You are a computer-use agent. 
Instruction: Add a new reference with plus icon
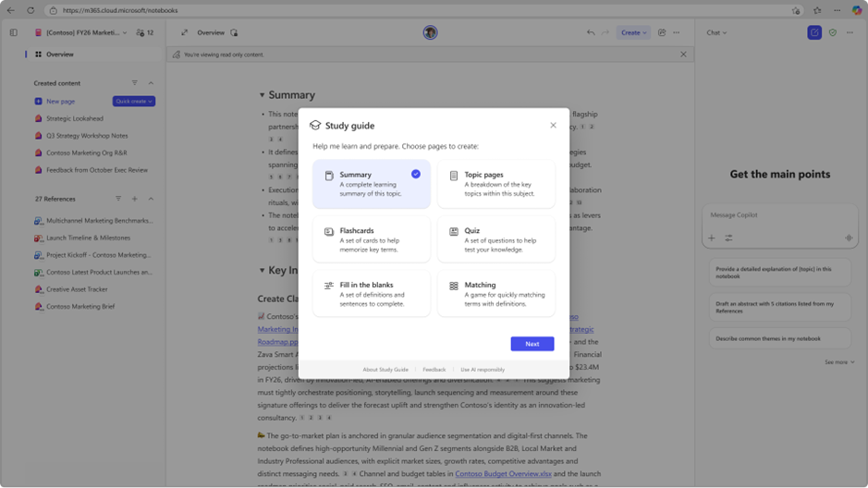(x=135, y=199)
